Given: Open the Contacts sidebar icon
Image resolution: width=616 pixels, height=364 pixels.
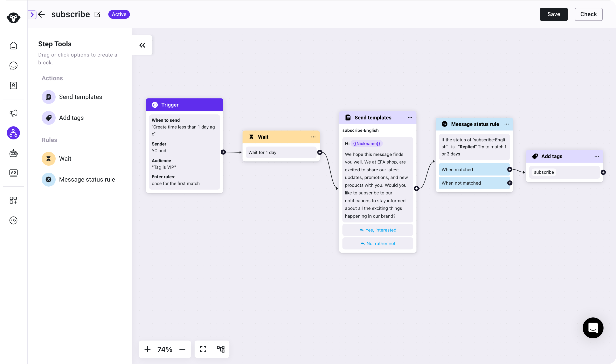Looking at the screenshot, I should (x=13, y=85).
